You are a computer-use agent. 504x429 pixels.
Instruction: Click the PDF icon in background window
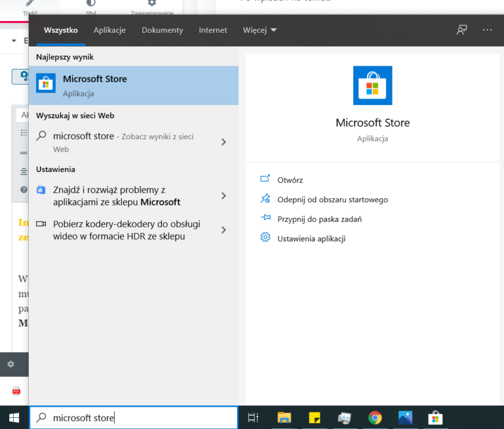(16, 391)
